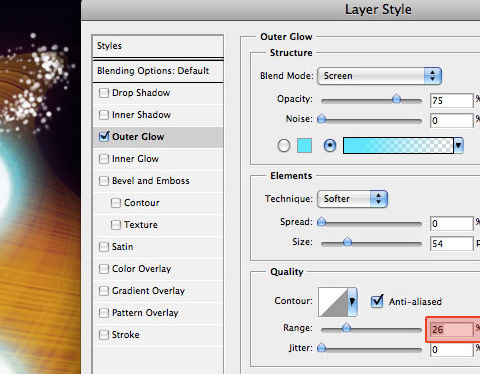Click the cyan glow color swatch
This screenshot has width=480, height=374.
(x=304, y=146)
